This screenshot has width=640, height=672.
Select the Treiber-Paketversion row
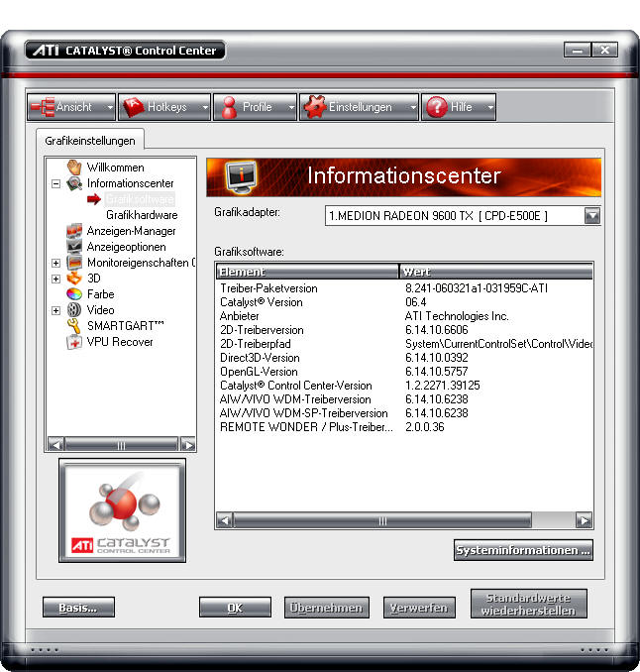(x=404, y=288)
